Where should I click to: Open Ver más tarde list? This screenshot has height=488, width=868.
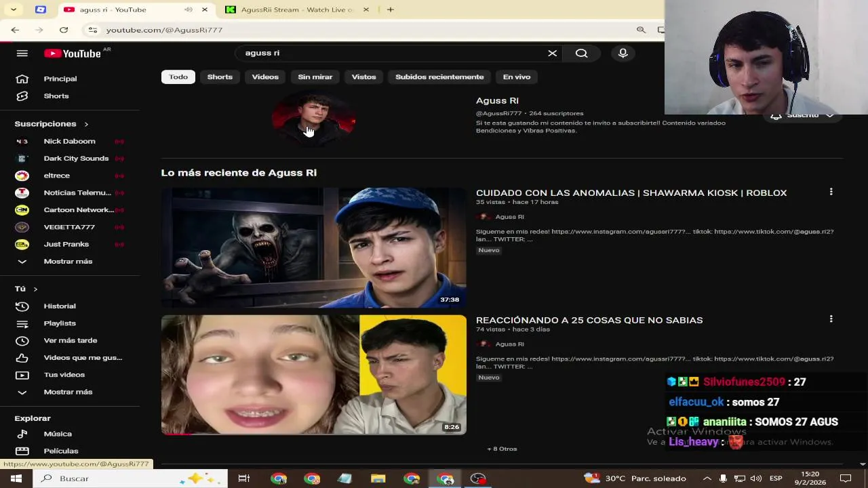pos(70,340)
